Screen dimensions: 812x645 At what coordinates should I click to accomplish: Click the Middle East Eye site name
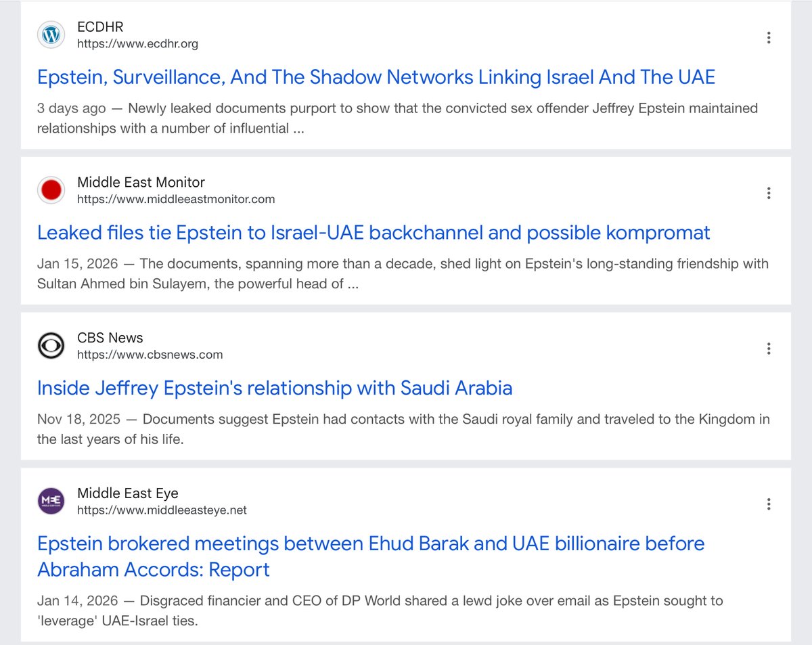point(128,493)
